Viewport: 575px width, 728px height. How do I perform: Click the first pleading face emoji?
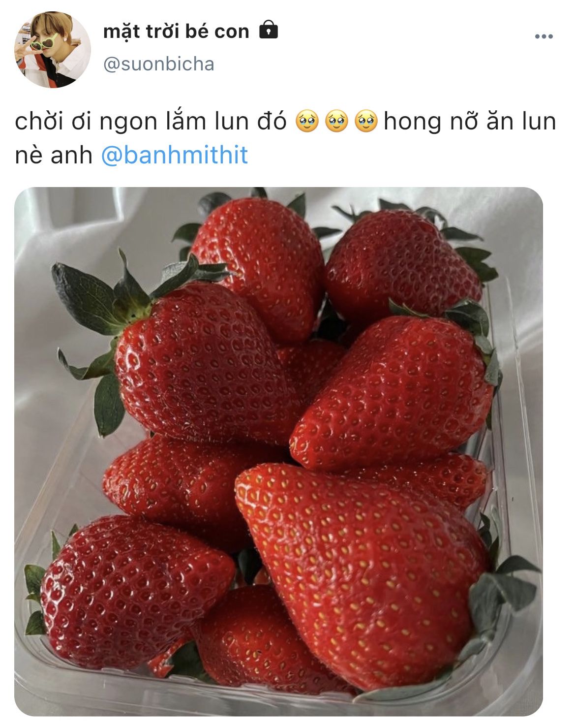coord(307,121)
